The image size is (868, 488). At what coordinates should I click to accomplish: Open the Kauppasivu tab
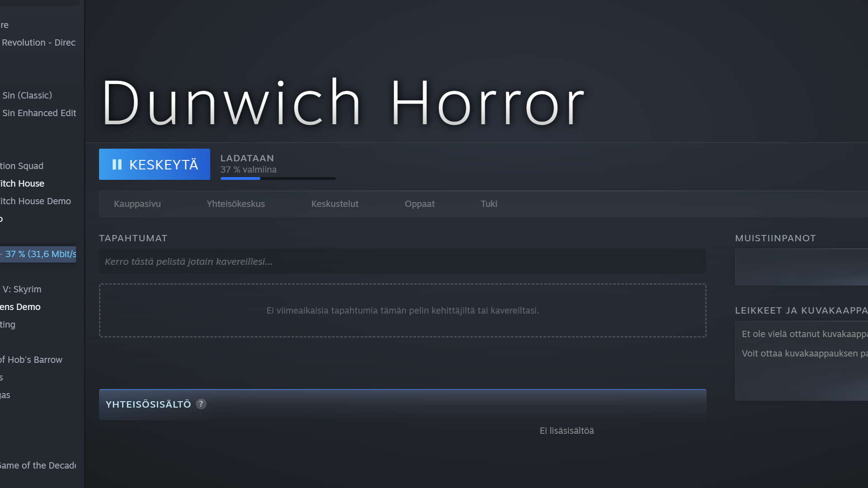tap(137, 204)
